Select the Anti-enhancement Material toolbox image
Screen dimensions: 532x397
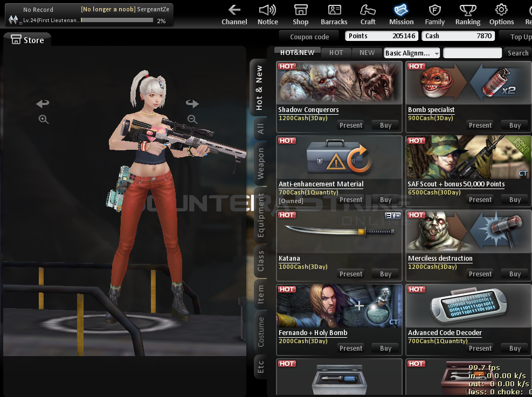pyautogui.click(x=339, y=157)
